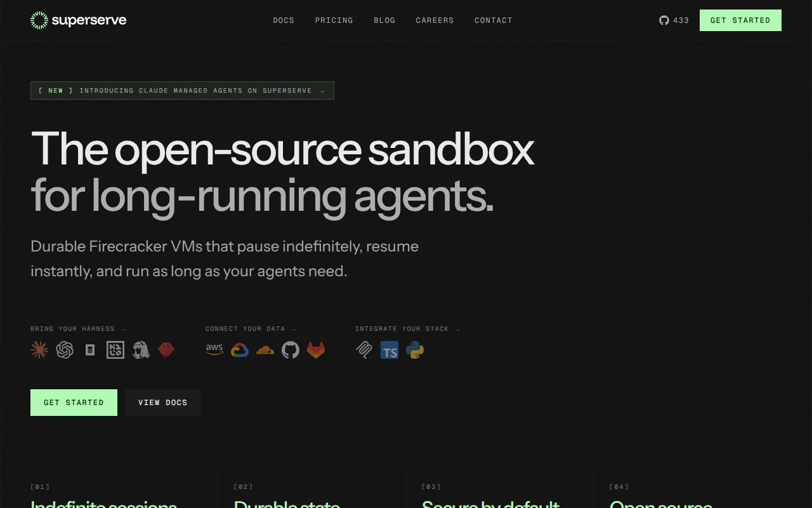Open the GitHub star count icon in header

pyautogui.click(x=664, y=20)
